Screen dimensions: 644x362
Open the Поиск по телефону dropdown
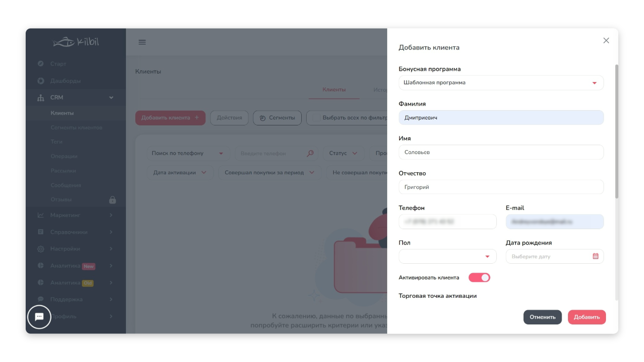click(x=188, y=153)
